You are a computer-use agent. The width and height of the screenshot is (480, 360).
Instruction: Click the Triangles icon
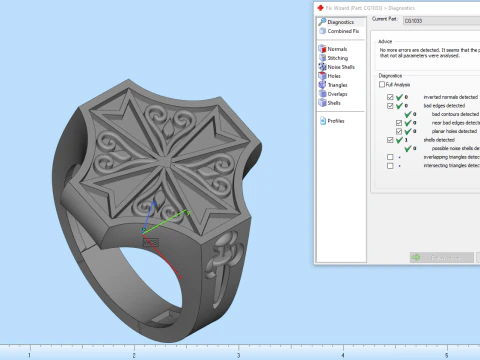pyautogui.click(x=322, y=85)
